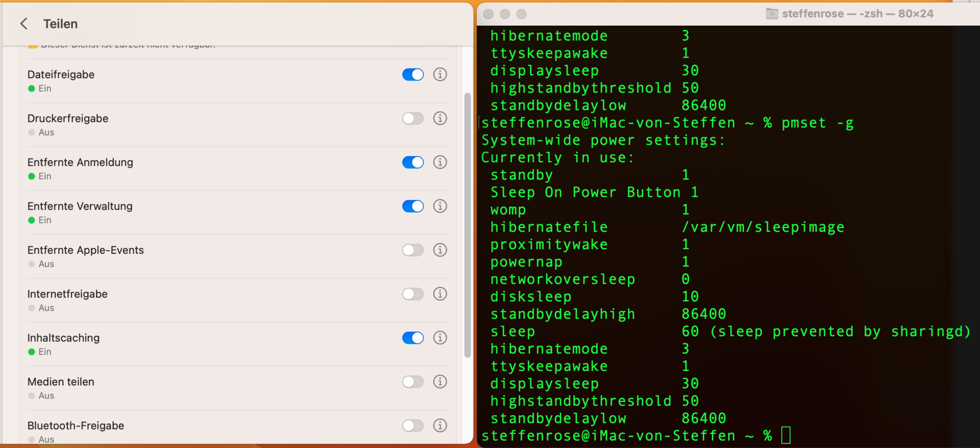Enable Entfernte Apple-Events toggle

point(413,250)
